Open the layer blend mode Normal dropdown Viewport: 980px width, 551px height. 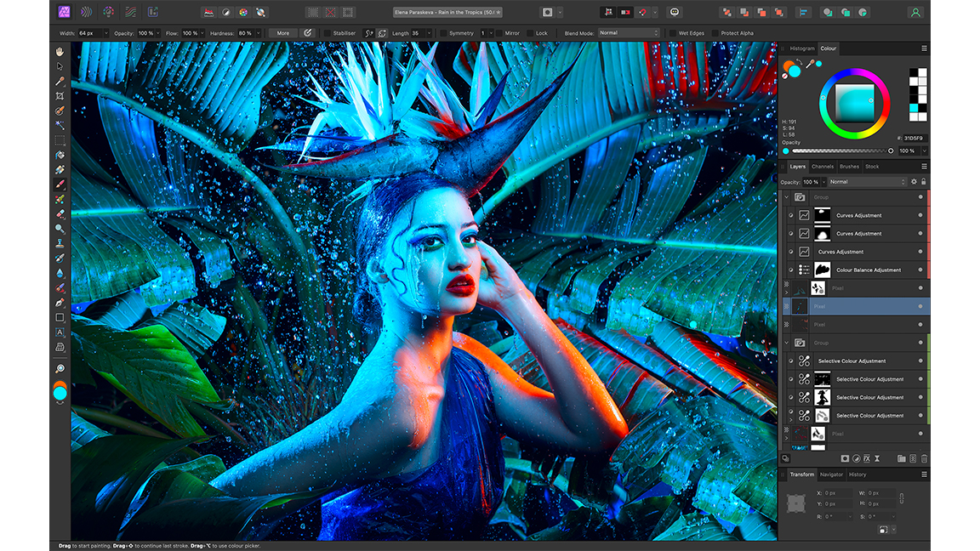(867, 182)
